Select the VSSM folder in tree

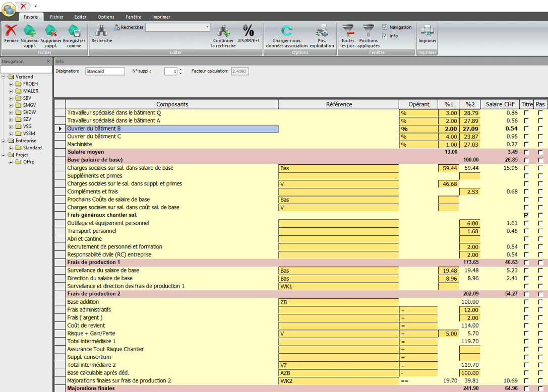tap(29, 134)
